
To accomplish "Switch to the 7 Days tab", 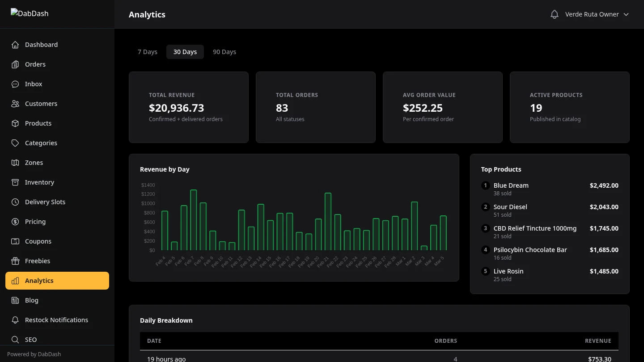I will click(148, 51).
